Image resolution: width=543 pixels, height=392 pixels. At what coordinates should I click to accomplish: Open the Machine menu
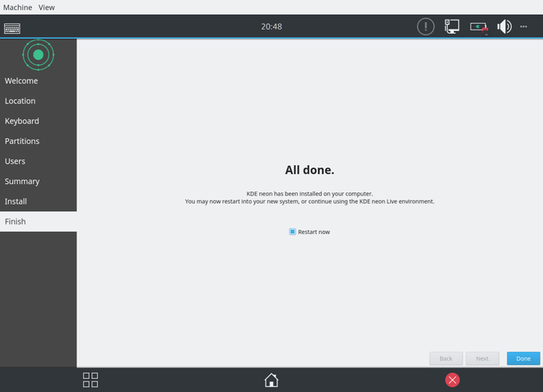[x=17, y=7]
